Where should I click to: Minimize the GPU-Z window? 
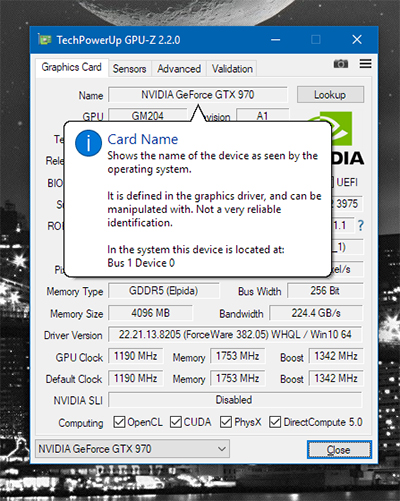[x=275, y=40]
